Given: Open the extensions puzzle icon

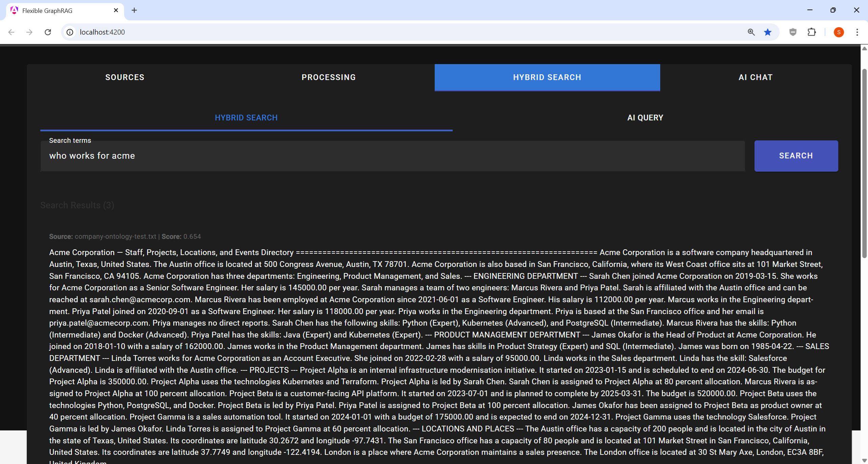Looking at the screenshot, I should click(811, 32).
